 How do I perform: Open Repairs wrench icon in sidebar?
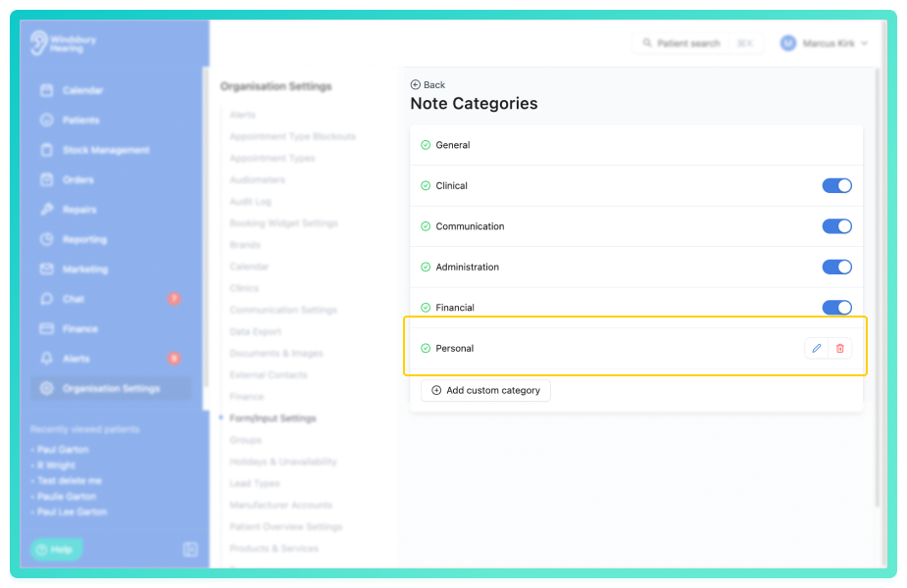(x=47, y=210)
